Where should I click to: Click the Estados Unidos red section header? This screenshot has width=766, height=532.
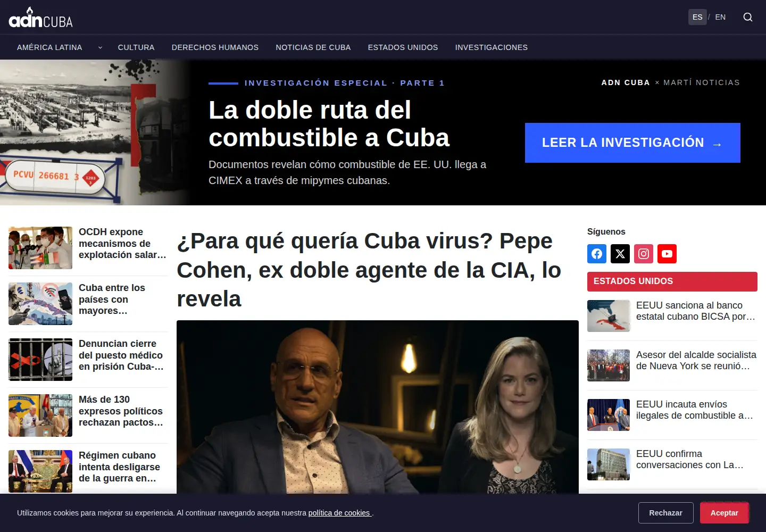(672, 281)
